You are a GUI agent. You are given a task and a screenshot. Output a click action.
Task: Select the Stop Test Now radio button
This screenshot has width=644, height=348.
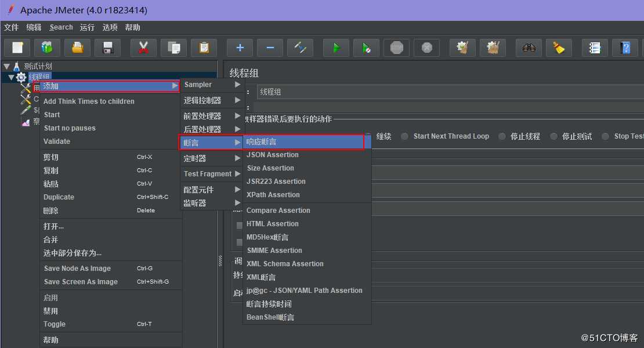(x=605, y=136)
